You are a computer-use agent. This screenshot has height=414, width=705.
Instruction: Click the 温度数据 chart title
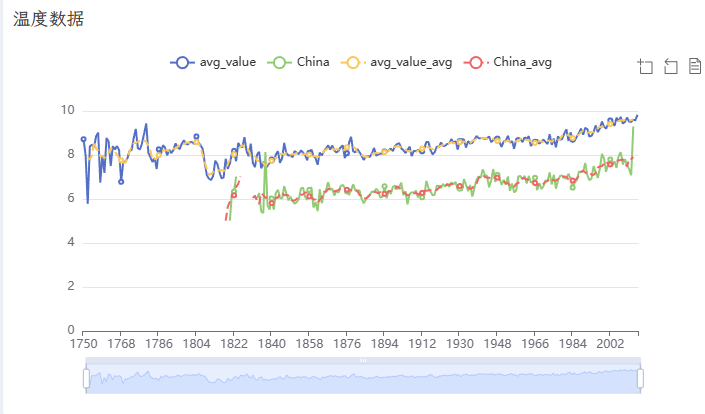click(x=48, y=19)
